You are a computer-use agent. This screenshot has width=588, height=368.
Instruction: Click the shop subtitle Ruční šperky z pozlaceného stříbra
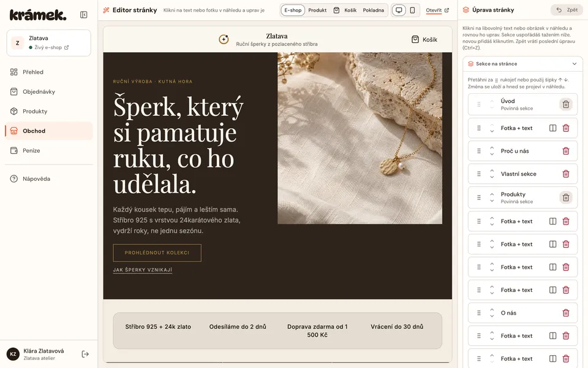pyautogui.click(x=277, y=44)
